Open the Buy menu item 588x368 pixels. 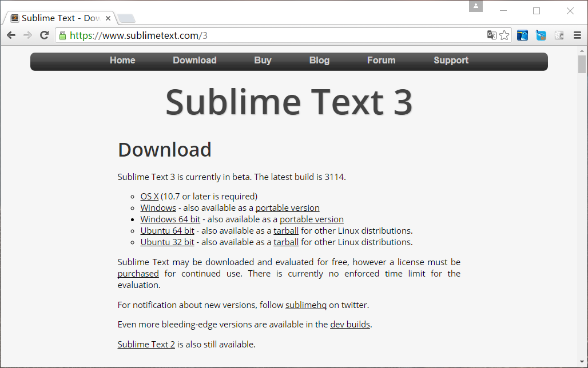(x=263, y=61)
